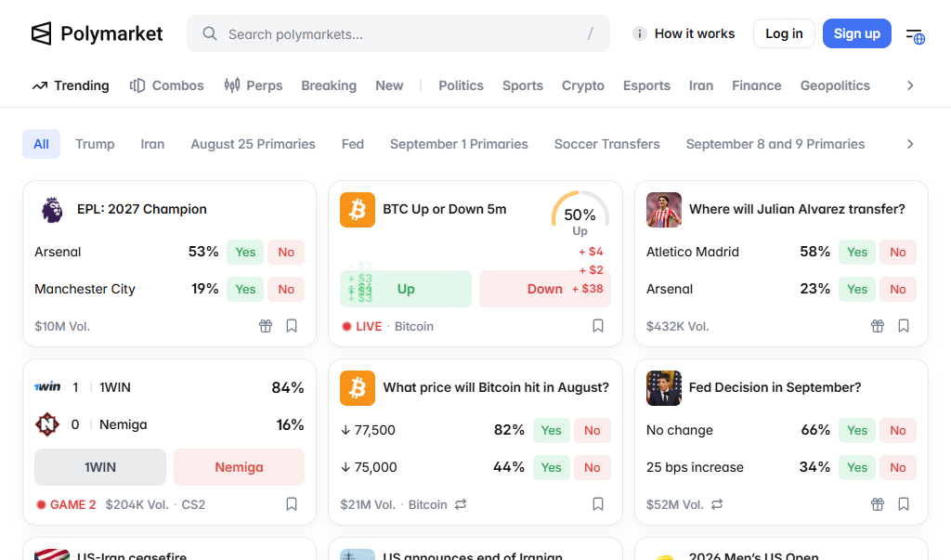This screenshot has height=560, width=951.
Task: Bookmark the Julian Alvarez transfer market
Action: tap(904, 326)
